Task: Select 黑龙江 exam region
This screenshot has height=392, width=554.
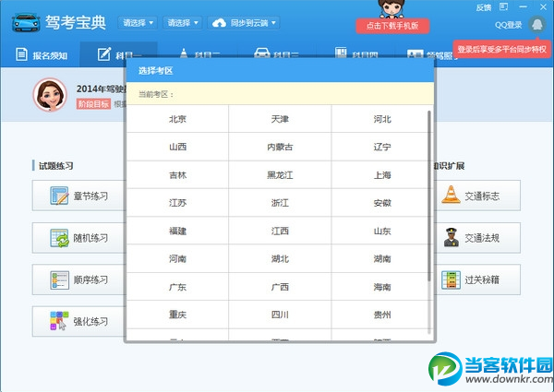Action: coord(280,174)
